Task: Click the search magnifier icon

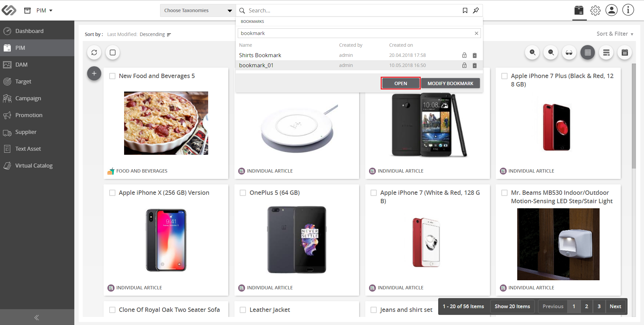Action: [x=242, y=10]
